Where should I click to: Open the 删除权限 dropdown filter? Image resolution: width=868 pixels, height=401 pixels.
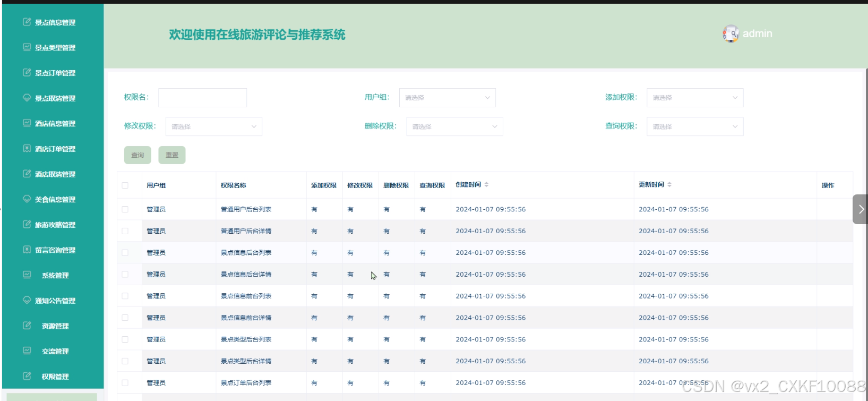click(454, 126)
